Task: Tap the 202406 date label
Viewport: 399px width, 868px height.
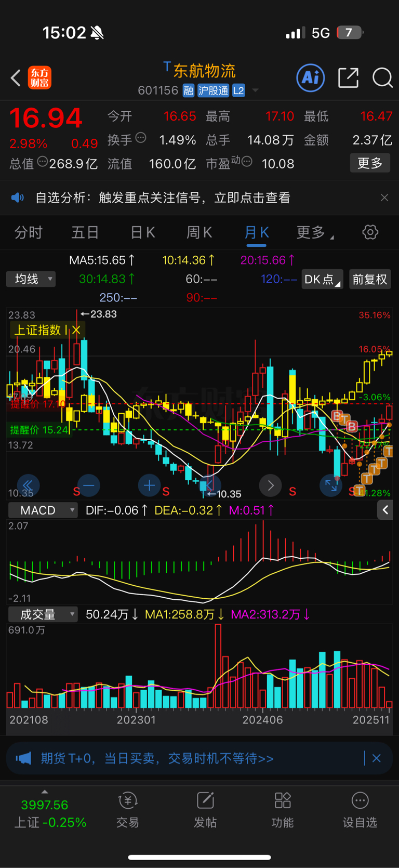Action: (x=263, y=720)
